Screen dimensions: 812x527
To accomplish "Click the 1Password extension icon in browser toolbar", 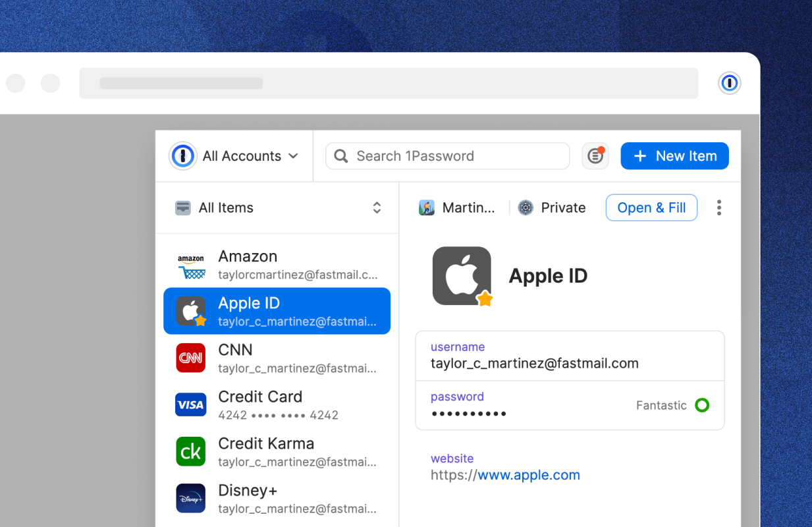I will click(729, 83).
